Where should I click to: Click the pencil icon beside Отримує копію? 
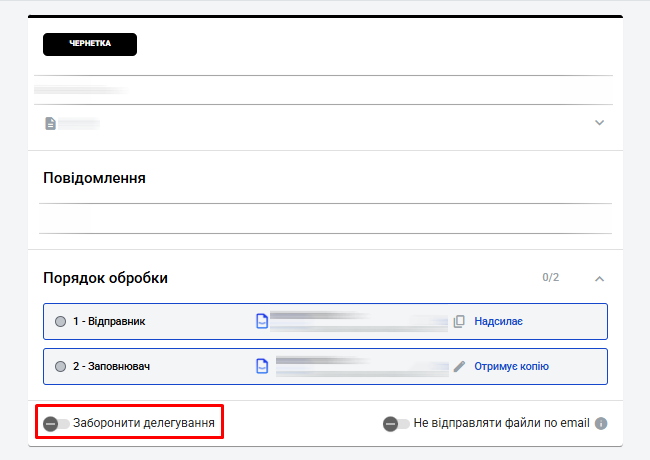pyautogui.click(x=459, y=366)
